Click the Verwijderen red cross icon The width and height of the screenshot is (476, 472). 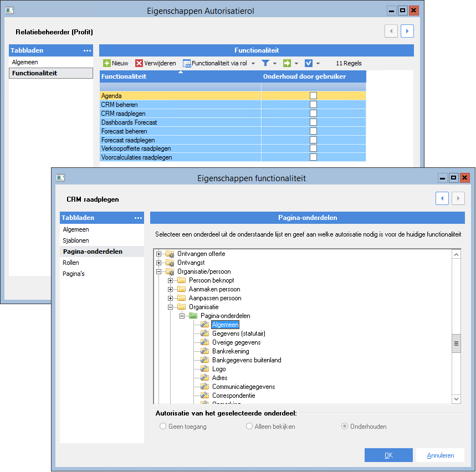tap(140, 63)
